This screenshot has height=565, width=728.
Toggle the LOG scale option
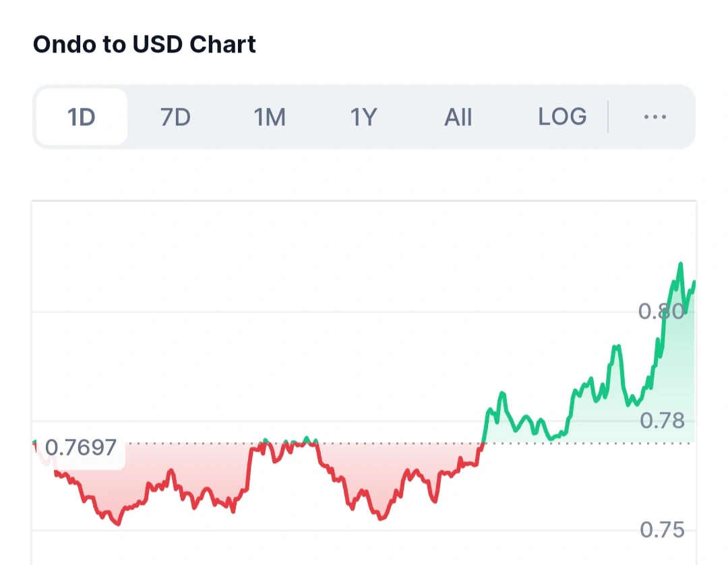click(x=562, y=117)
